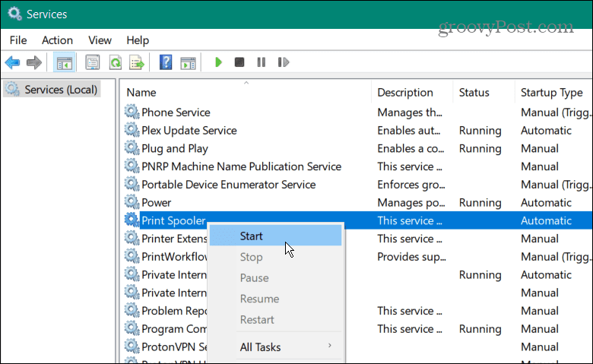
Task: Sort by the Startup Type column header
Action: click(x=551, y=93)
